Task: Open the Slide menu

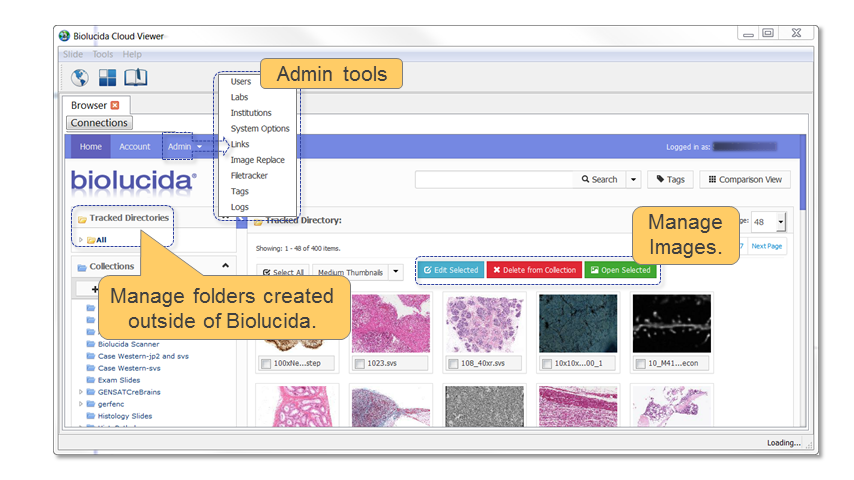Action: [73, 54]
